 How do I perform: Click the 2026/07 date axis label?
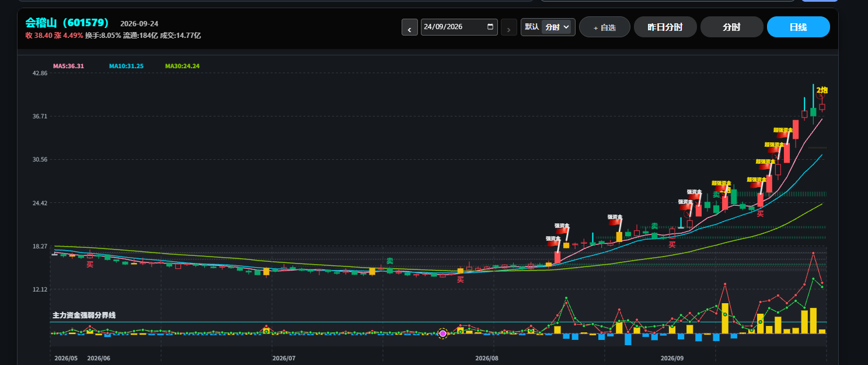click(x=284, y=358)
